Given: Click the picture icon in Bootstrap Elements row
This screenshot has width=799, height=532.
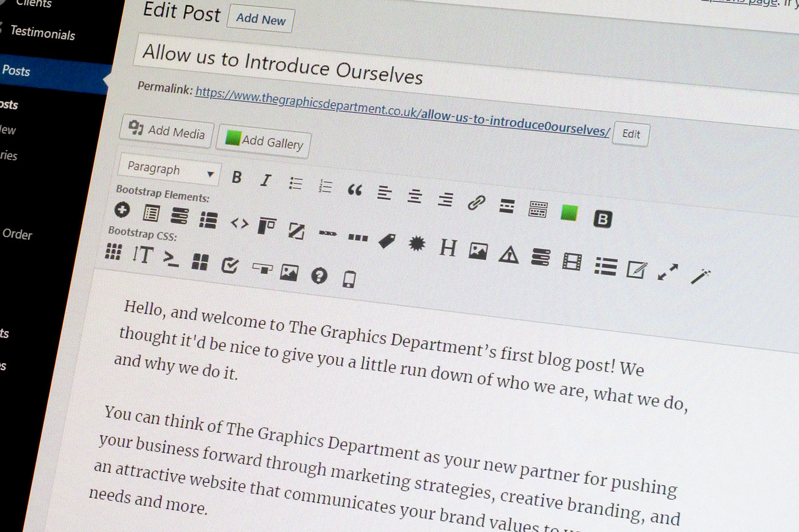Looking at the screenshot, I should [478, 251].
